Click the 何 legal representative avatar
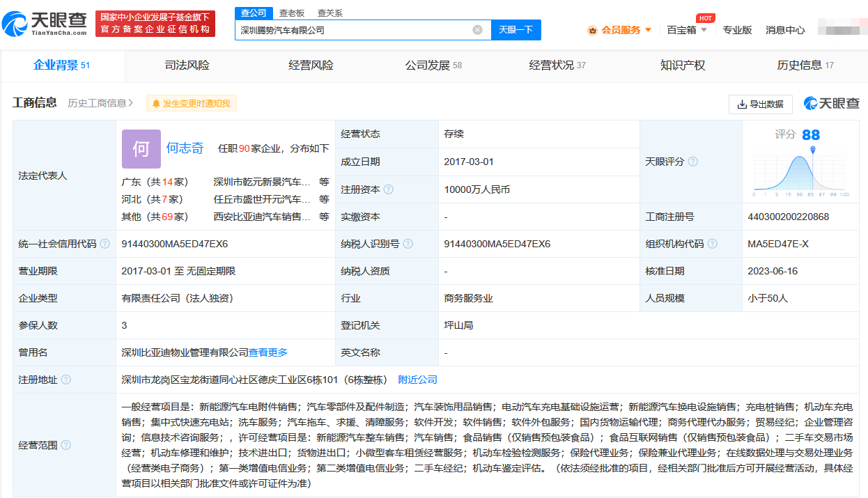The image size is (868, 498). tap(141, 148)
